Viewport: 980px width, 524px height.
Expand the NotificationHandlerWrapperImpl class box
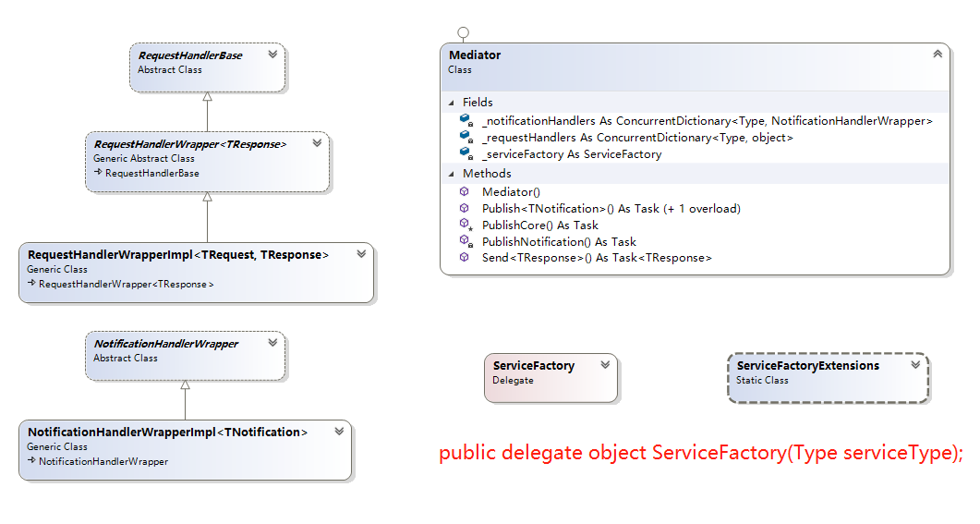click(x=339, y=431)
